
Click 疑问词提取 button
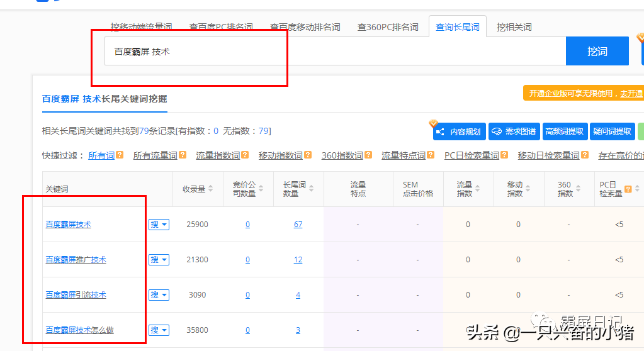613,131
